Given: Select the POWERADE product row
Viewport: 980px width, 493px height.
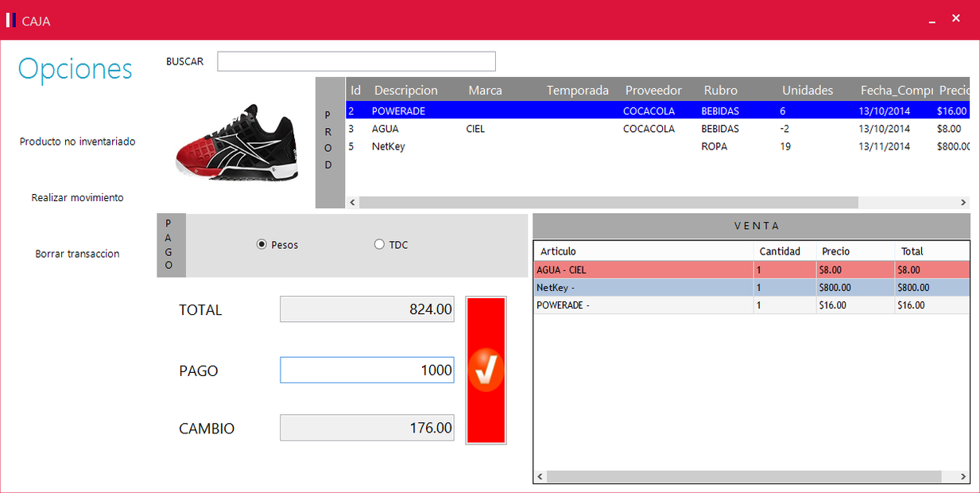Looking at the screenshot, I should [658, 111].
